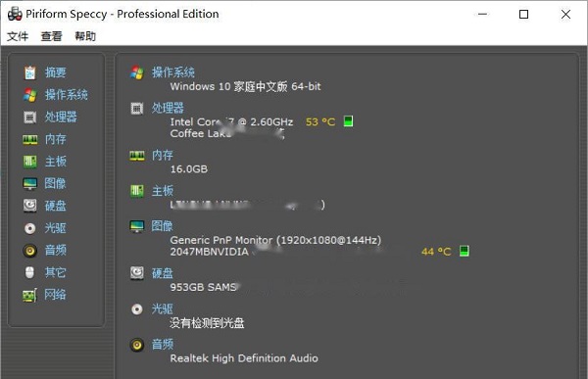Click the CPU icon in summary pane
The width and height of the screenshot is (588, 379).
137,109
